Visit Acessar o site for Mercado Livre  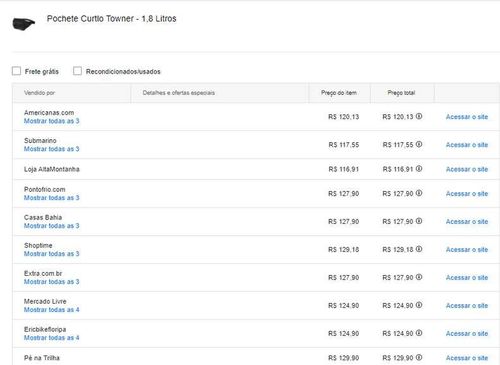467,306
